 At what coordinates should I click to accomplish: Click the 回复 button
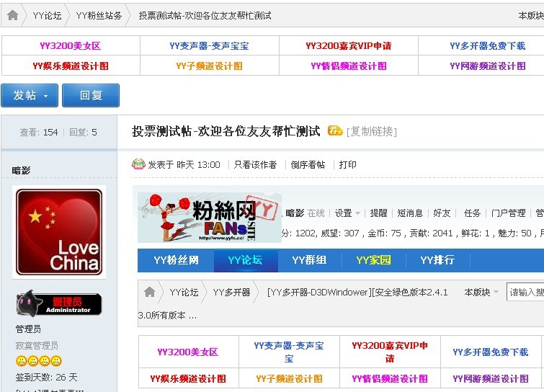point(91,95)
